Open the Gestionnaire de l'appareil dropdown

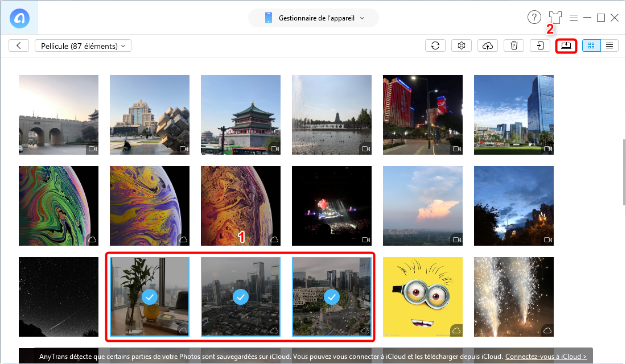coord(313,18)
